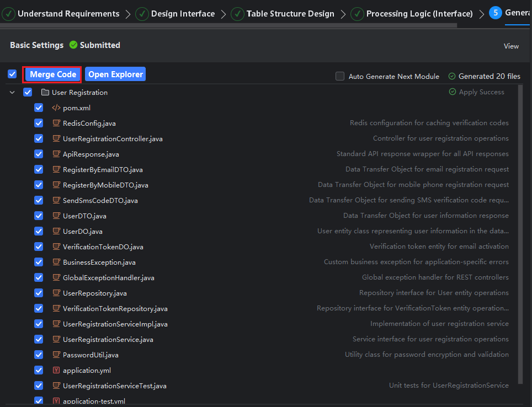Click the green Submitted status checkmark icon
Image resolution: width=532 pixels, height=407 pixels.
tap(73, 45)
